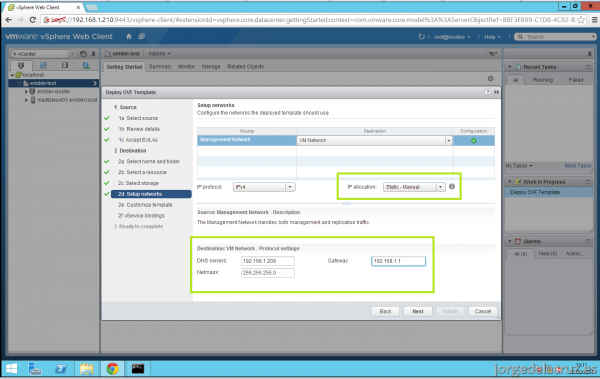Show Failed tasks tab
The image size is (600, 379).
pyautogui.click(x=576, y=80)
